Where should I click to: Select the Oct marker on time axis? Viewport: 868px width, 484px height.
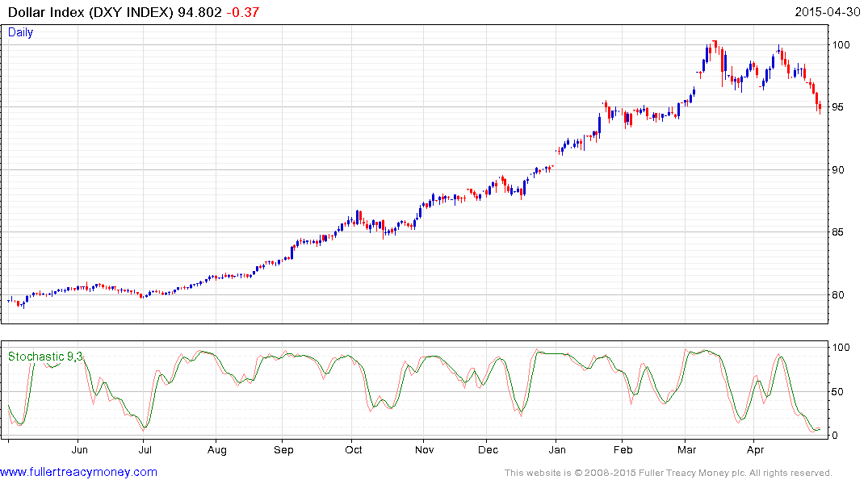pos(353,449)
